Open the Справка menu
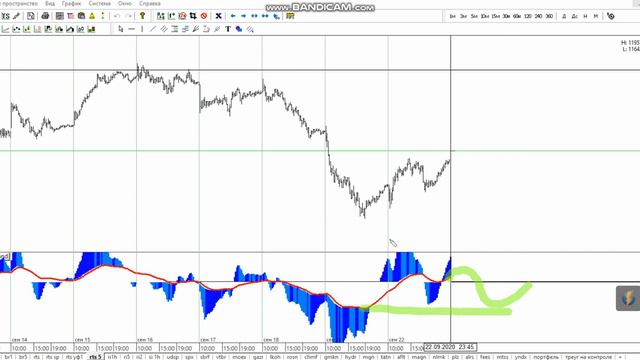 (149, 3)
